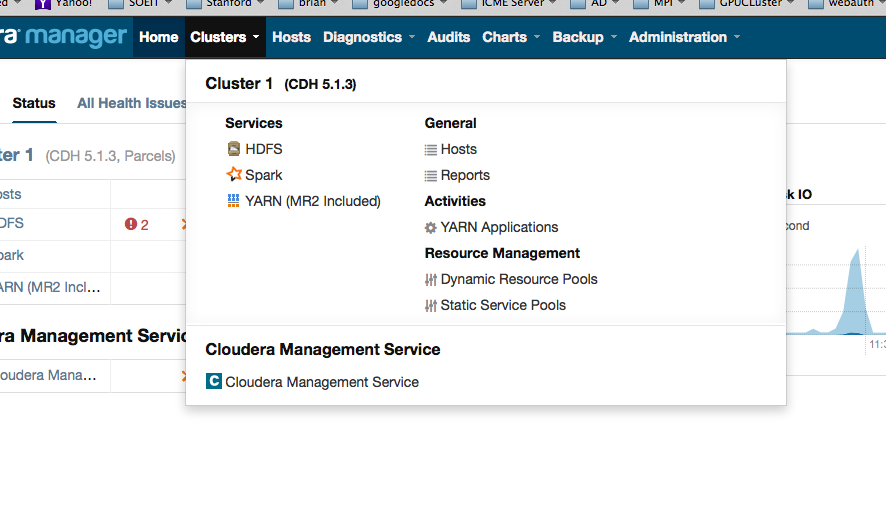This screenshot has height=529, width=886.
Task: Open the Stanford bookmarks folder
Action: (225, 3)
